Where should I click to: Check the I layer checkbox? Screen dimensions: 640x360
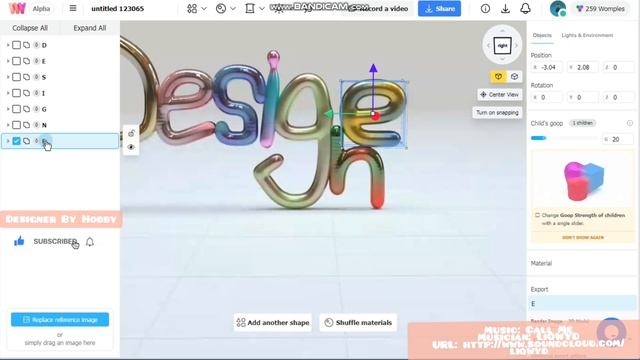tap(16, 93)
